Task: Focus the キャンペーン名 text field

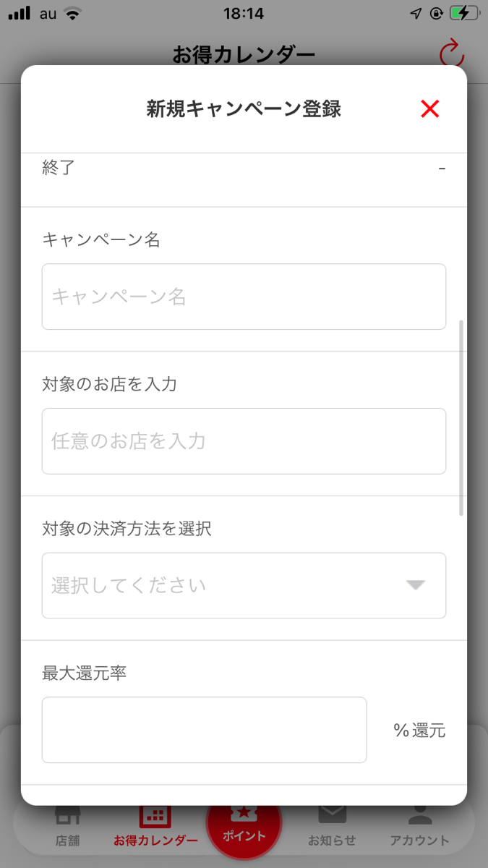Action: pos(244,297)
